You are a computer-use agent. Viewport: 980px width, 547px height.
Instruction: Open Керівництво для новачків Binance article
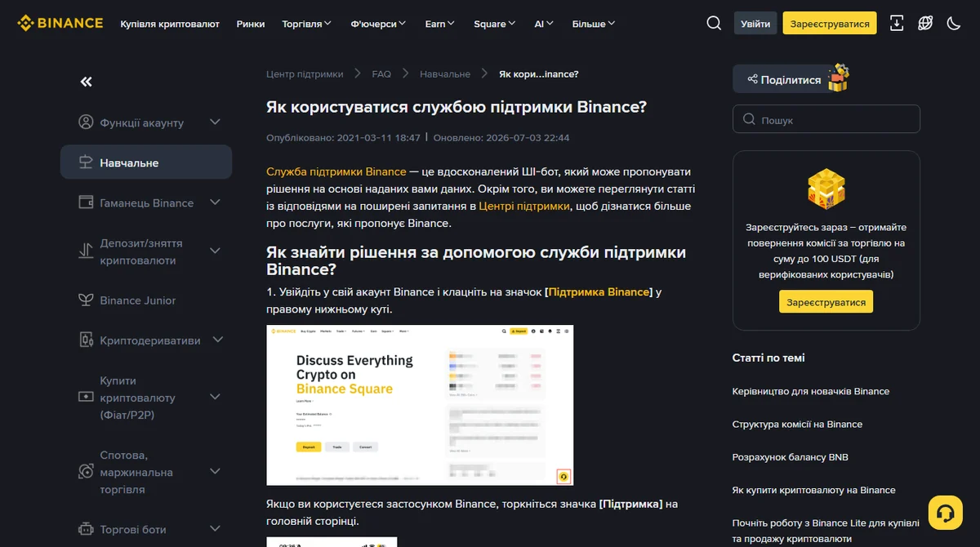[811, 391]
